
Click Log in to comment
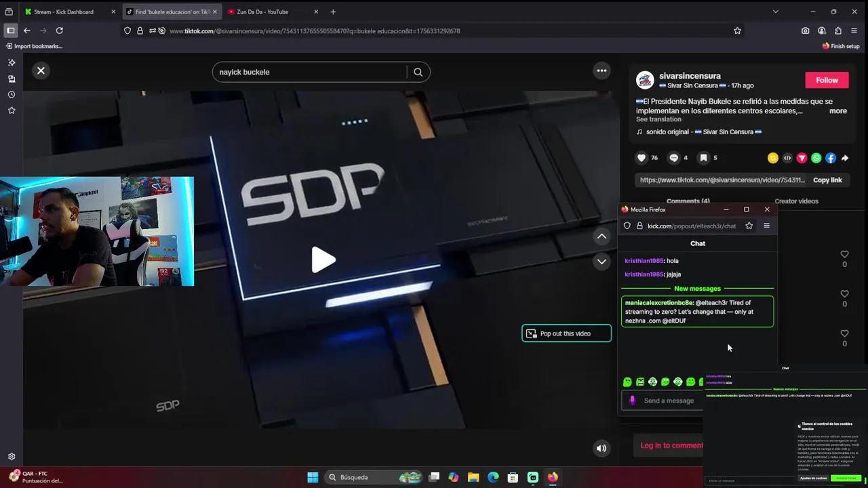coord(671,445)
